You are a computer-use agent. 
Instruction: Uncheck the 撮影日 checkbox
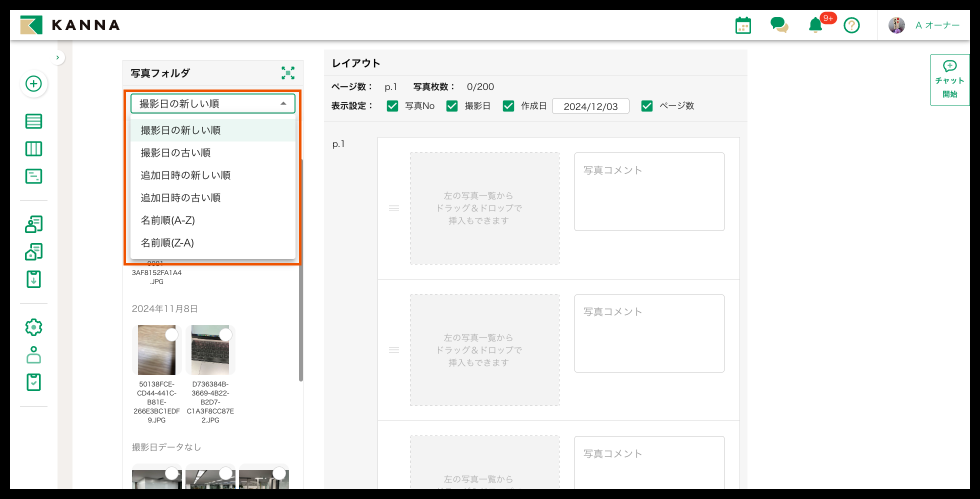pyautogui.click(x=451, y=106)
